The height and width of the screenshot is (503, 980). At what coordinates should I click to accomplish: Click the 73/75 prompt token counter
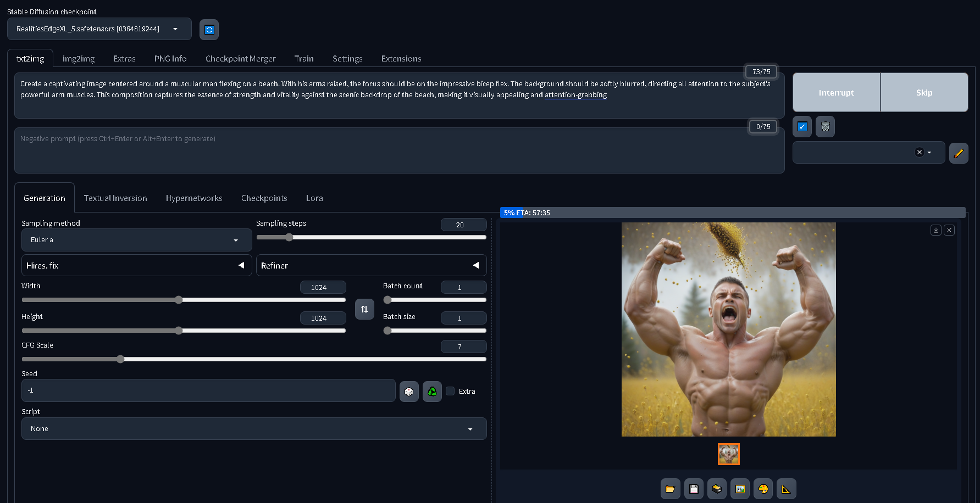(x=761, y=72)
